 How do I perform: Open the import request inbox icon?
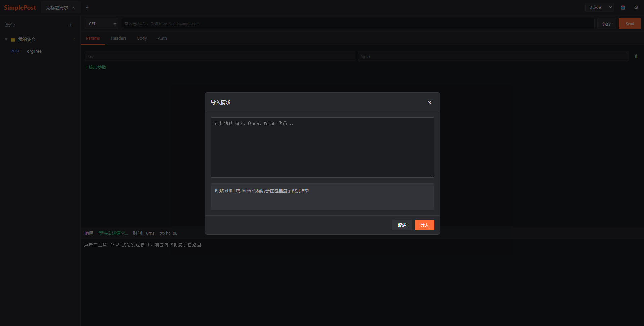pyautogui.click(x=623, y=7)
